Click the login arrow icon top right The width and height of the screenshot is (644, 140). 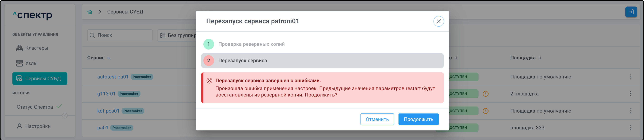(x=631, y=12)
